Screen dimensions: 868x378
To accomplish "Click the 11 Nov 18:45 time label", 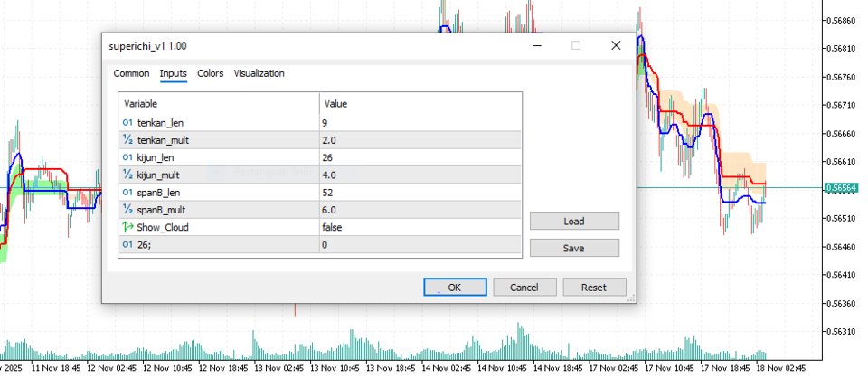I will tap(56, 368).
